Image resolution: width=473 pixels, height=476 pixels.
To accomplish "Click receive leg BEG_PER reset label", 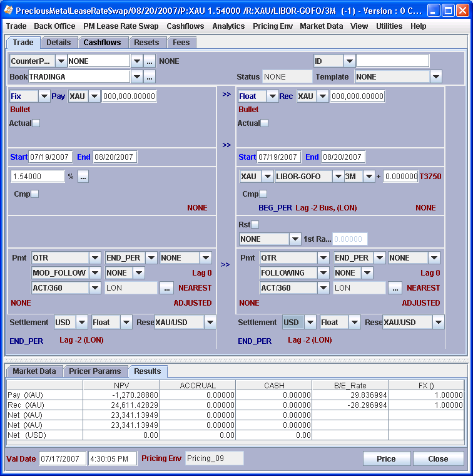I will pos(275,208).
